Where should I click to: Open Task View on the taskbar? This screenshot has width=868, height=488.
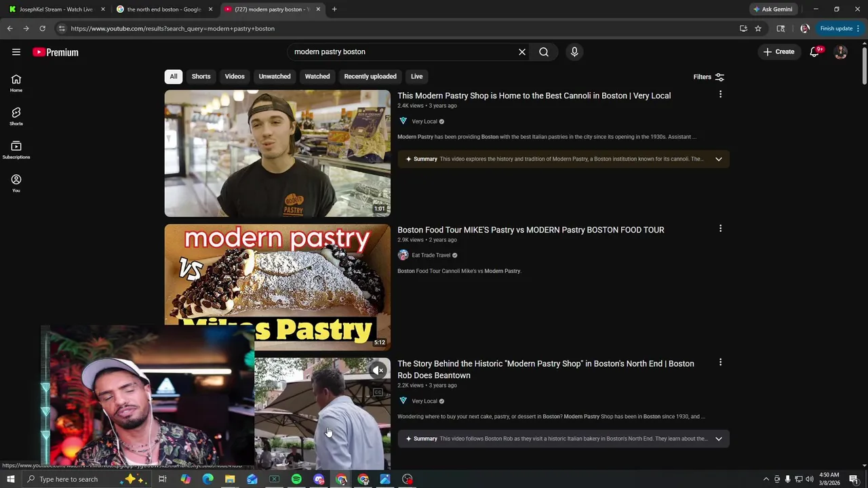[163, 479]
